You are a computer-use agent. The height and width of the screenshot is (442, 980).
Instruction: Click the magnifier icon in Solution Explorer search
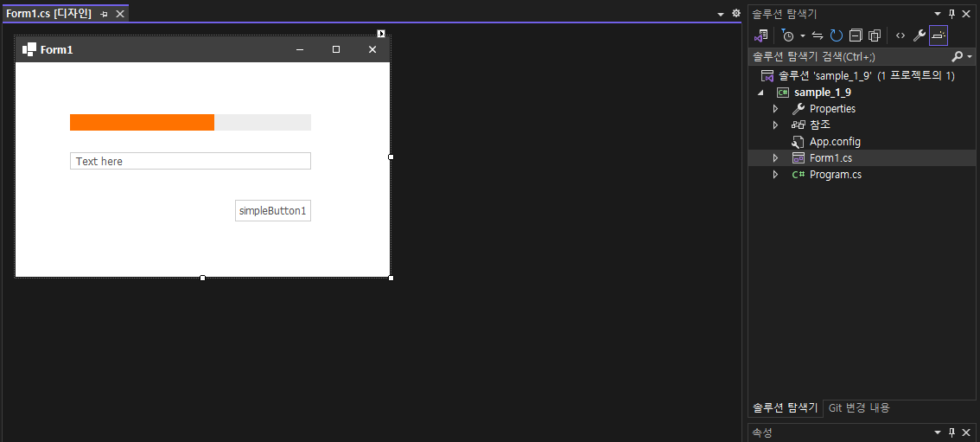pos(957,57)
